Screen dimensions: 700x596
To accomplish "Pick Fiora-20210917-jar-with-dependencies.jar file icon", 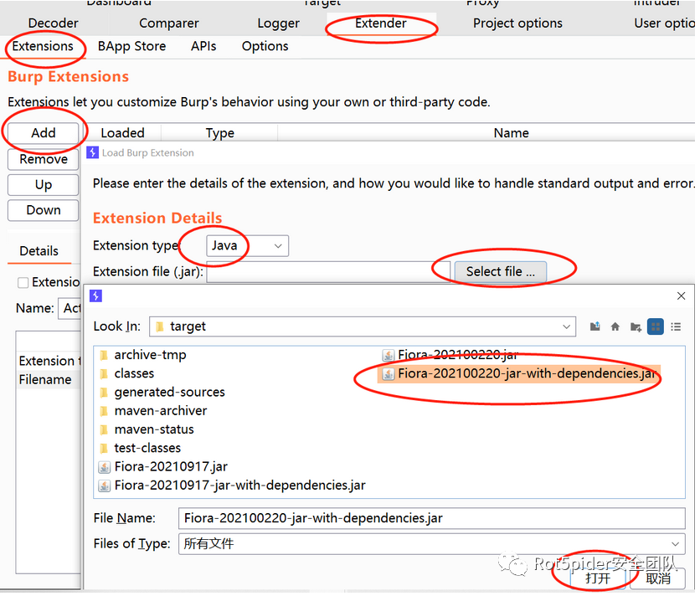I will point(104,486).
